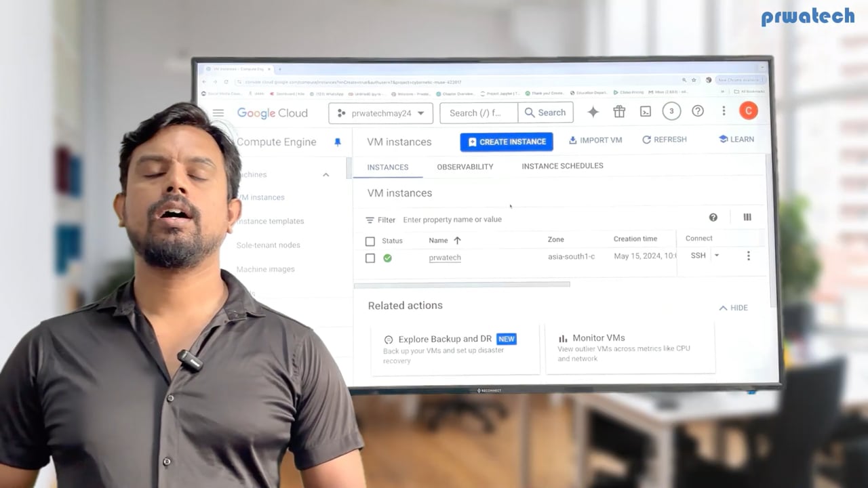Open a new browser tab
The width and height of the screenshot is (868, 488).
click(x=279, y=69)
